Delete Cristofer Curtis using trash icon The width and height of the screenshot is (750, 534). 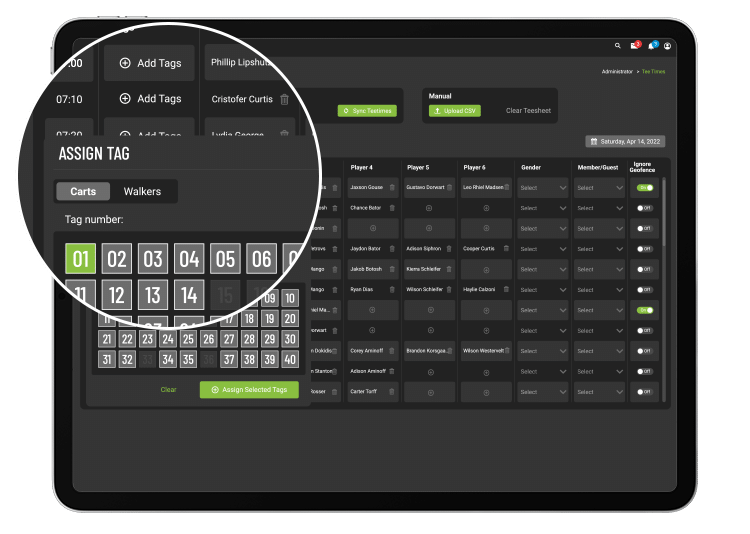point(285,99)
